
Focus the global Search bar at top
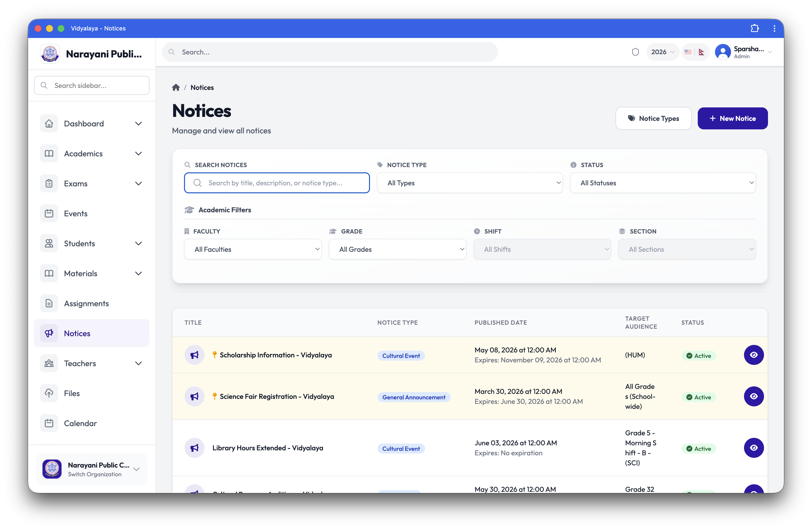pyautogui.click(x=329, y=52)
